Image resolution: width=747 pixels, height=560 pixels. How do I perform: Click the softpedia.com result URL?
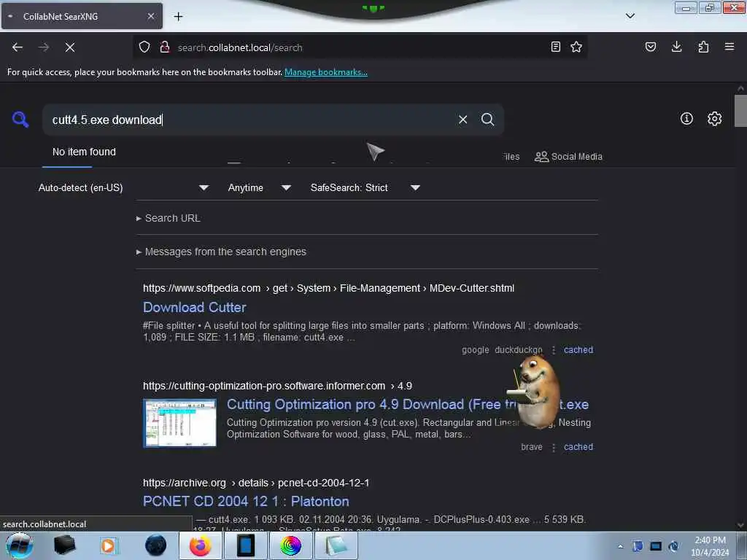(x=328, y=288)
